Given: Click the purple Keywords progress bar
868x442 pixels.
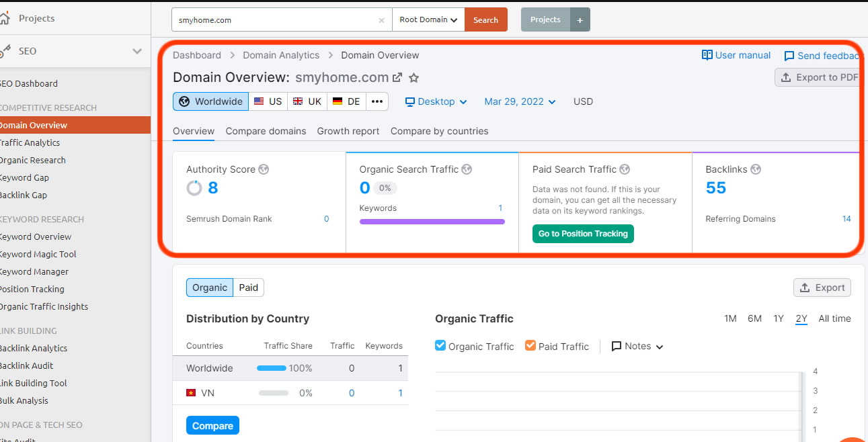Looking at the screenshot, I should (x=432, y=221).
